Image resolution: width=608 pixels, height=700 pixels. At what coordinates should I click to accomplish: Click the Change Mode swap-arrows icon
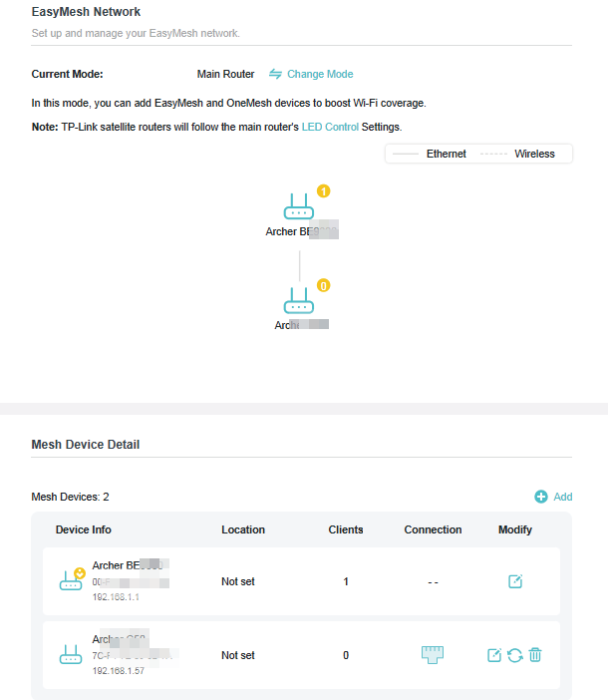(275, 74)
